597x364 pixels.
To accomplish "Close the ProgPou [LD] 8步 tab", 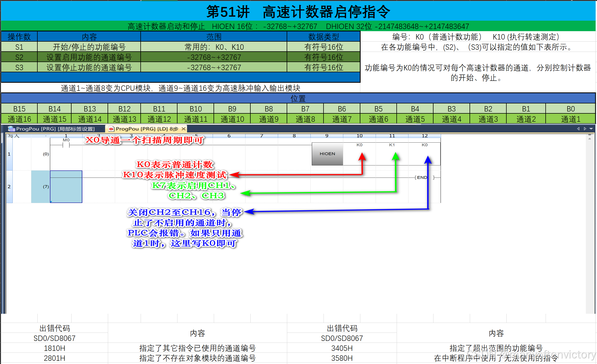I will [x=184, y=129].
